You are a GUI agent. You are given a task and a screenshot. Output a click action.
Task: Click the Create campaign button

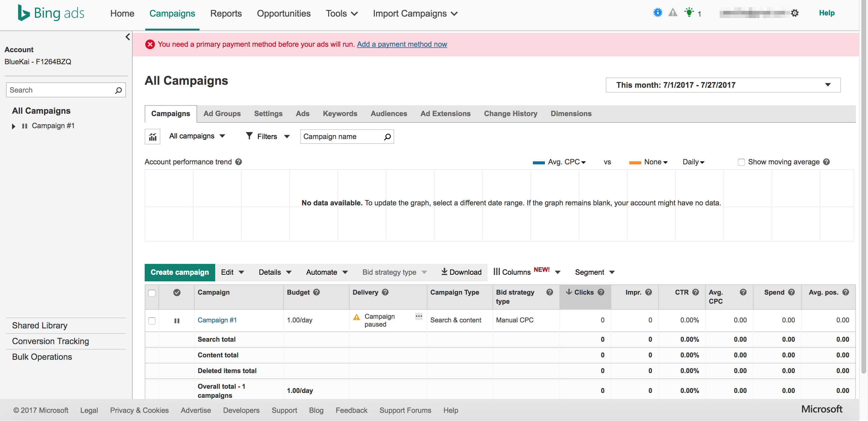[180, 272]
